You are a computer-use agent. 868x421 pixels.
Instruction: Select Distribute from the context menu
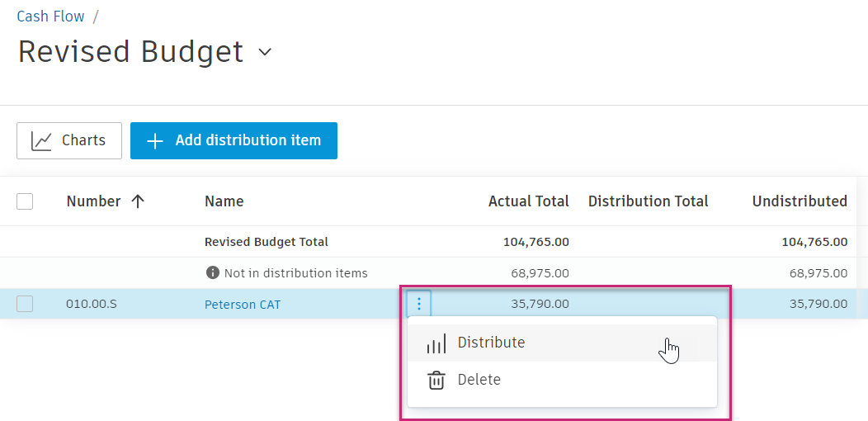[491, 343]
